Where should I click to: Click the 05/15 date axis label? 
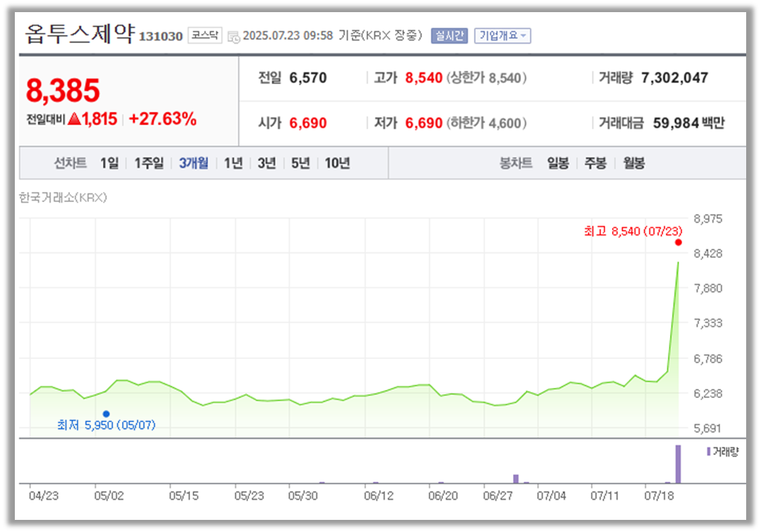pyautogui.click(x=183, y=496)
